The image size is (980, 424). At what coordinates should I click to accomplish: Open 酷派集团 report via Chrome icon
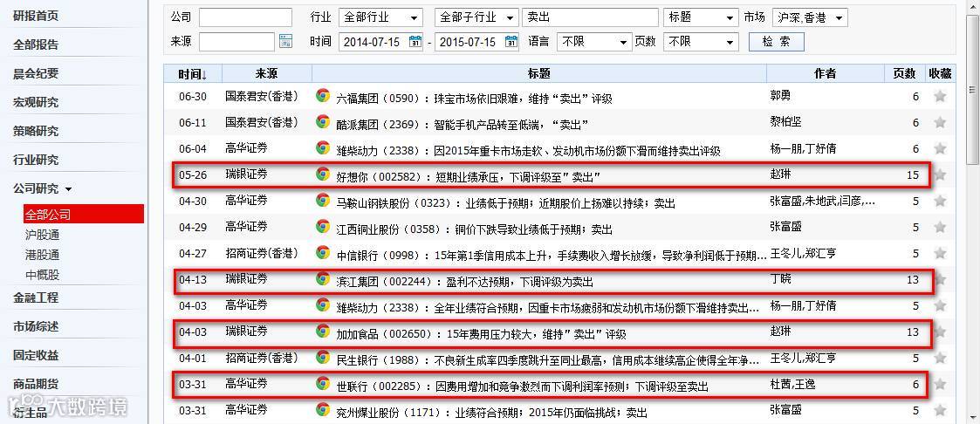click(x=323, y=122)
